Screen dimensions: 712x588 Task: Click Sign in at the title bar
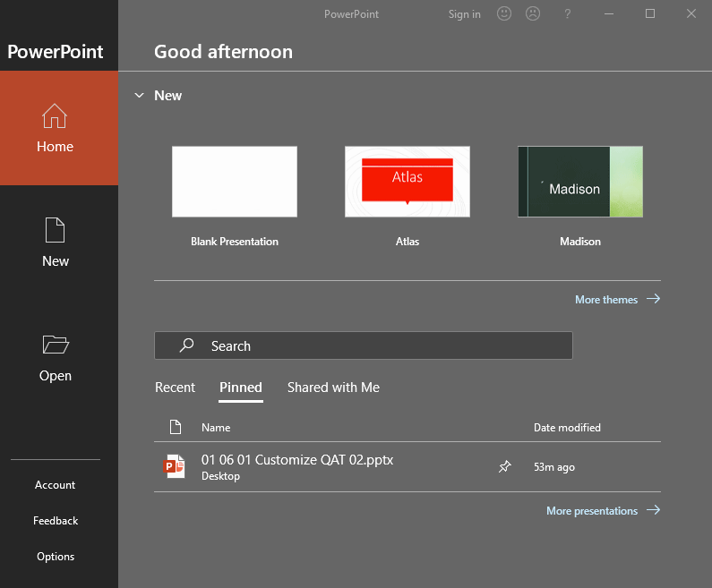(464, 13)
